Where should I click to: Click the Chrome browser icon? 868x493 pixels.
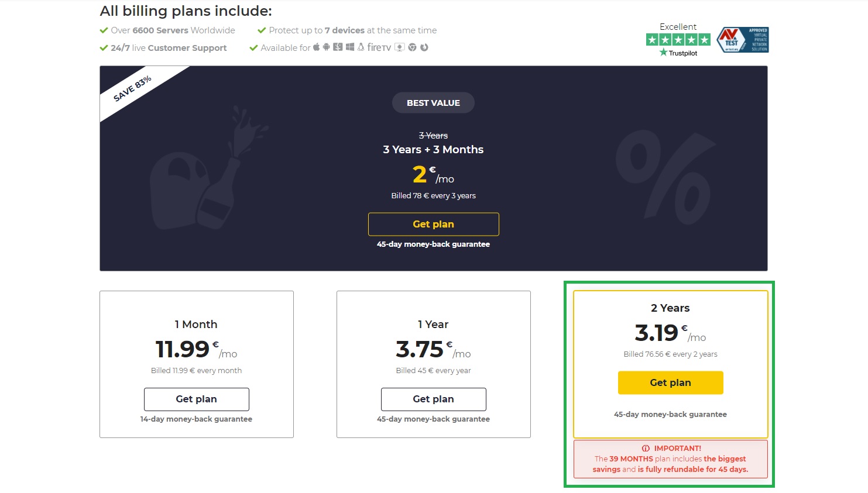pos(412,47)
